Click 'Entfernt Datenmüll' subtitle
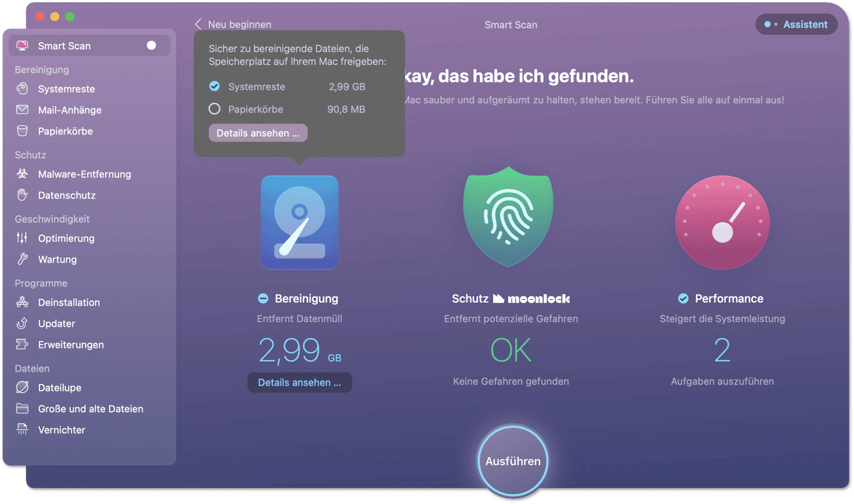This screenshot has height=504, width=854. [299, 318]
